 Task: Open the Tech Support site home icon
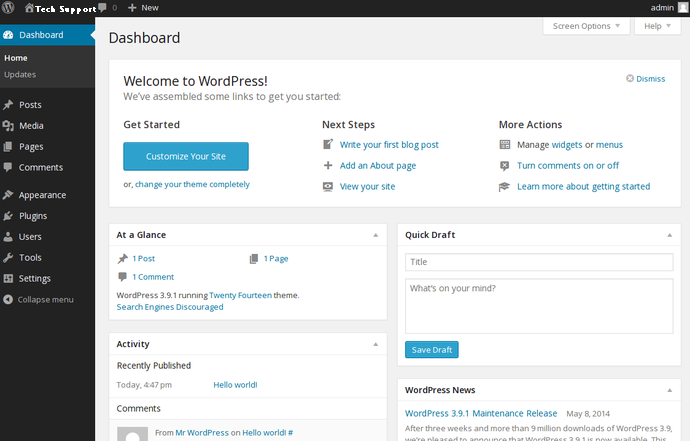pos(29,7)
